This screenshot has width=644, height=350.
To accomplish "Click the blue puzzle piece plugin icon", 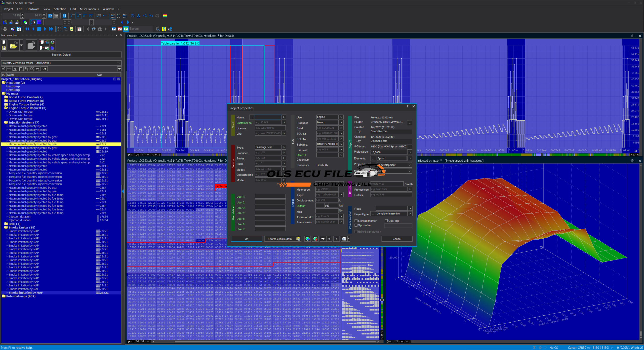I will coord(52,48).
